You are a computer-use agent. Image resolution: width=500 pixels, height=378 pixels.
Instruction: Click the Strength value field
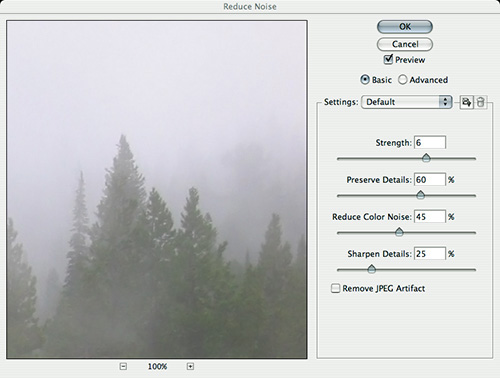pyautogui.click(x=430, y=143)
